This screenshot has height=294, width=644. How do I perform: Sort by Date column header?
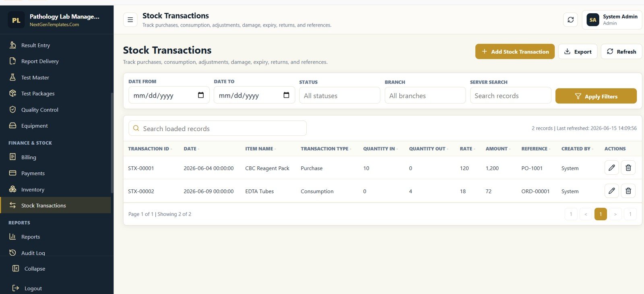(191, 149)
